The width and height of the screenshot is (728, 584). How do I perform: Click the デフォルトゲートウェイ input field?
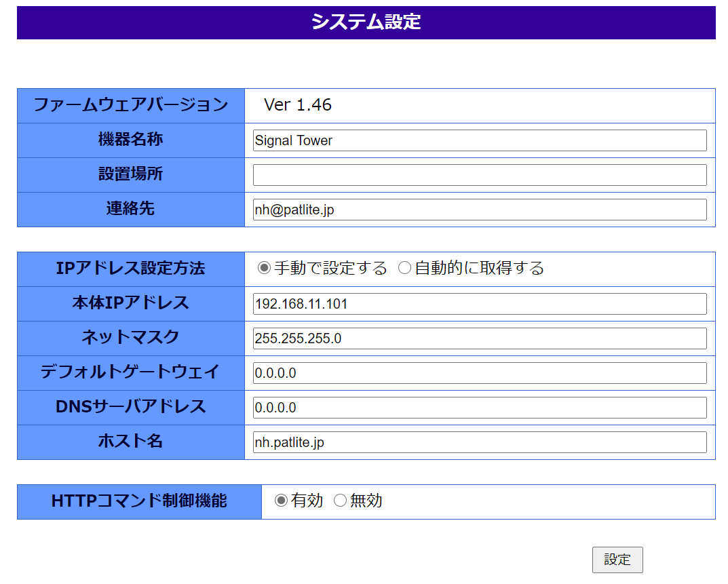tap(480, 373)
